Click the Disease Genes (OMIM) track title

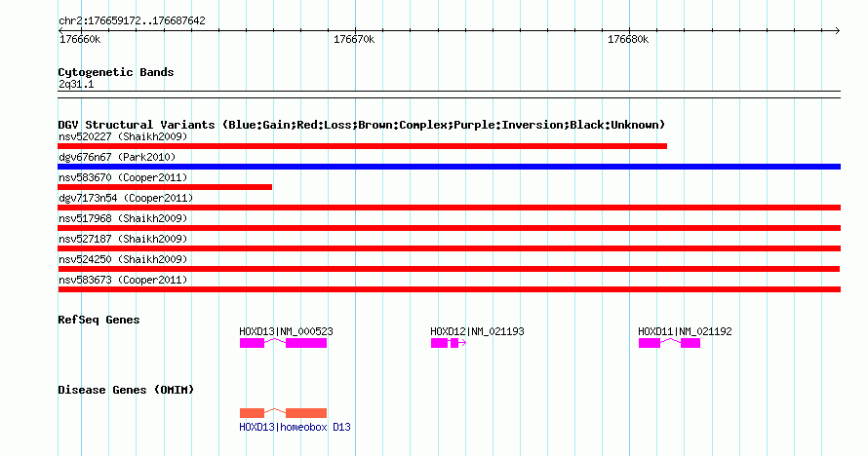(126, 390)
